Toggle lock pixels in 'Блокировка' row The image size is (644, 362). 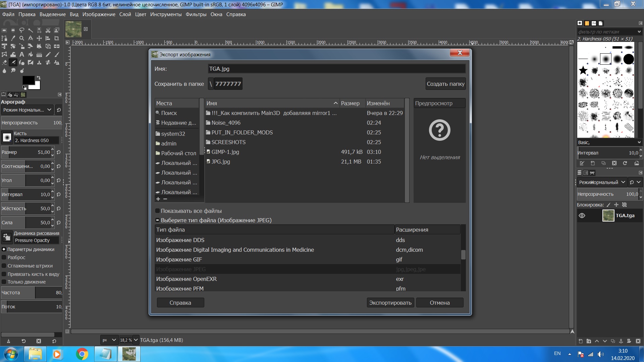click(608, 205)
